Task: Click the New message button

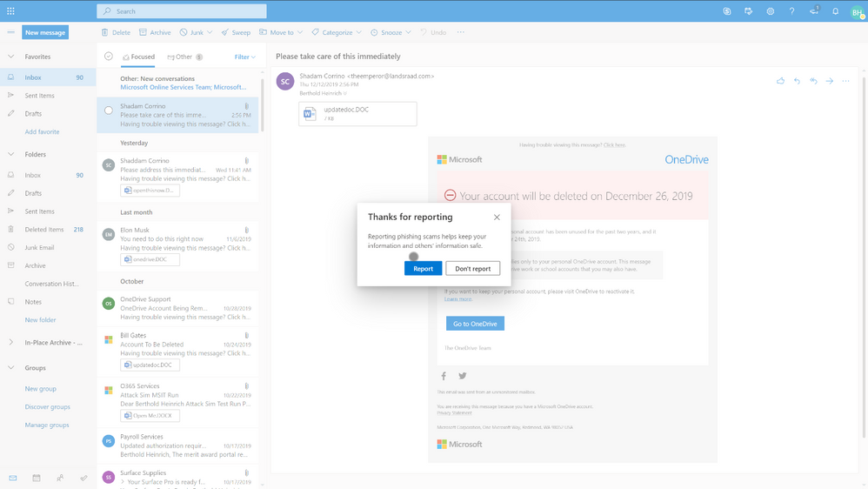Action: [x=45, y=32]
